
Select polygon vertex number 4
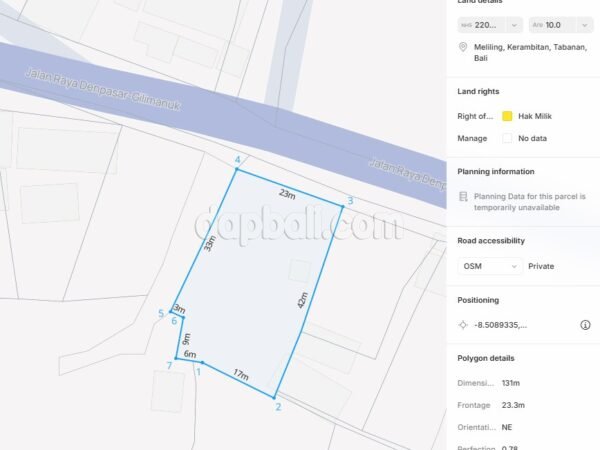coord(237,169)
